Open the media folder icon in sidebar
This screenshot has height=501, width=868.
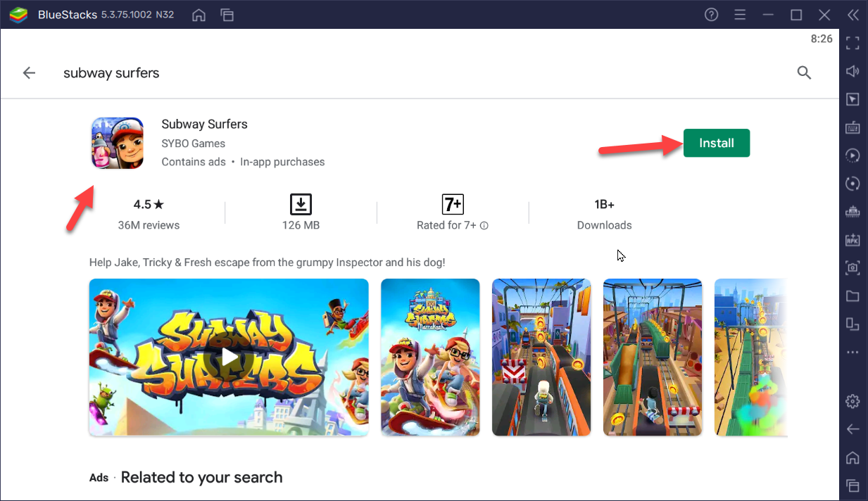[x=853, y=296]
